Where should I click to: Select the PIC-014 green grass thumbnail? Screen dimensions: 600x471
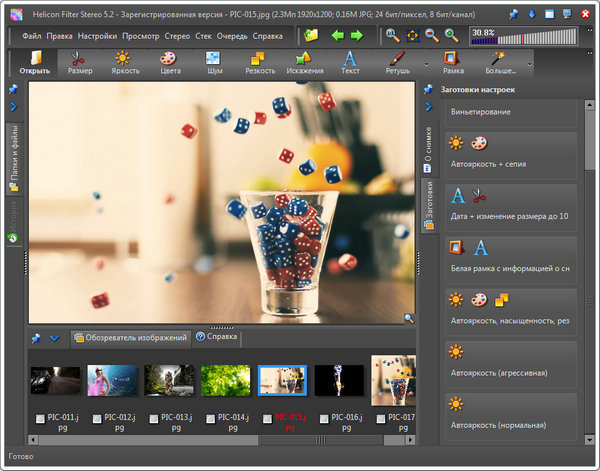225,380
